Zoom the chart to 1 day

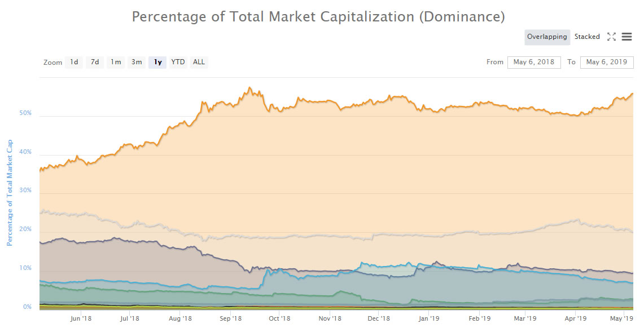(73, 62)
